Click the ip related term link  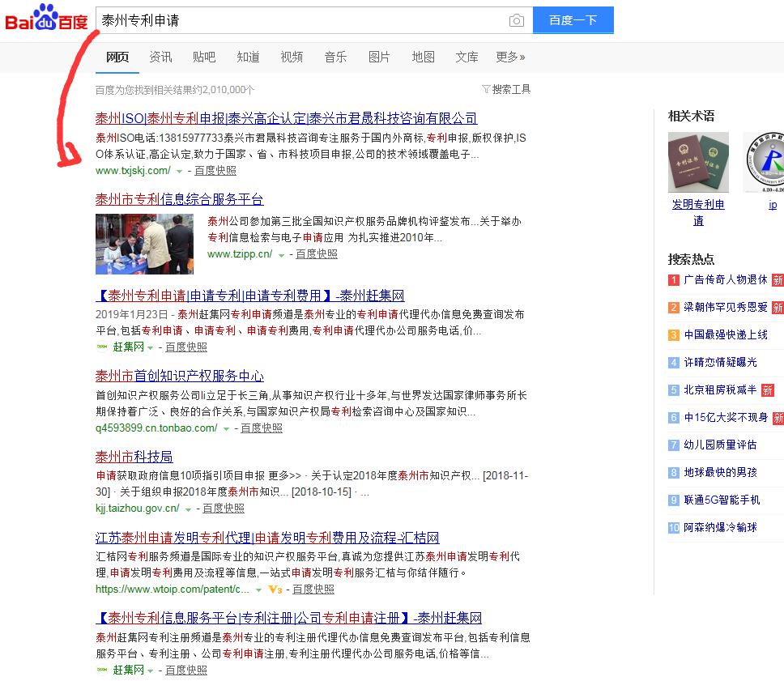tap(773, 205)
